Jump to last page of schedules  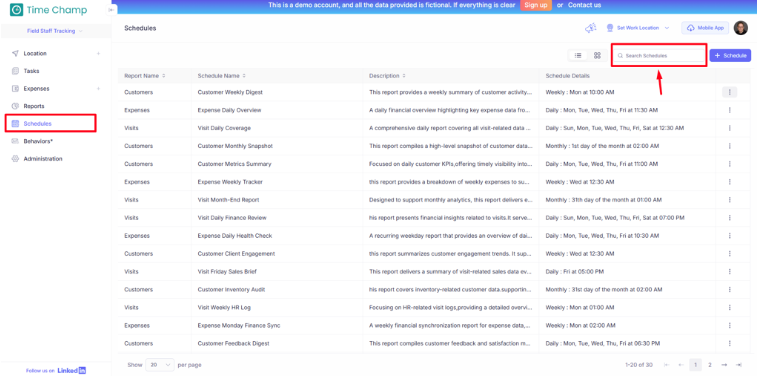[x=739, y=365]
